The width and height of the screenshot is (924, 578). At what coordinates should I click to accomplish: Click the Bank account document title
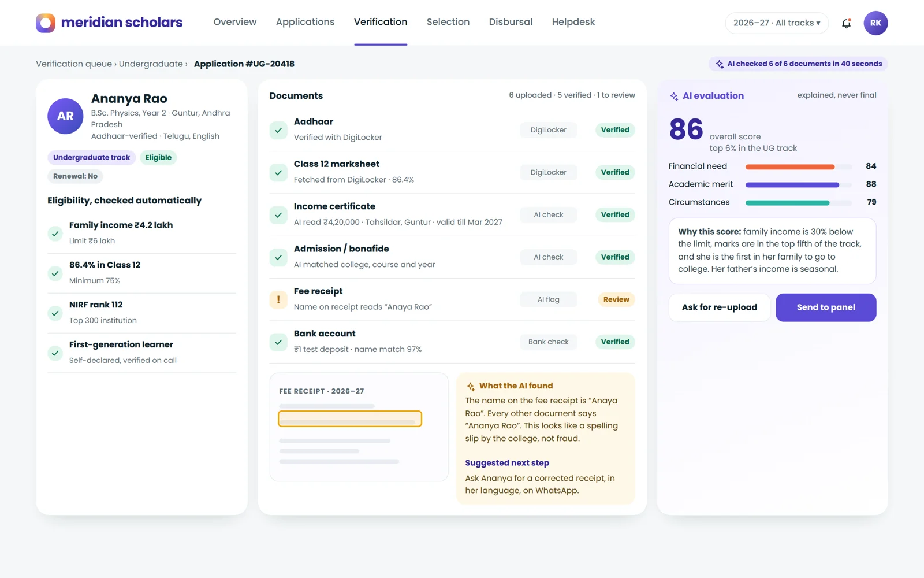point(325,334)
